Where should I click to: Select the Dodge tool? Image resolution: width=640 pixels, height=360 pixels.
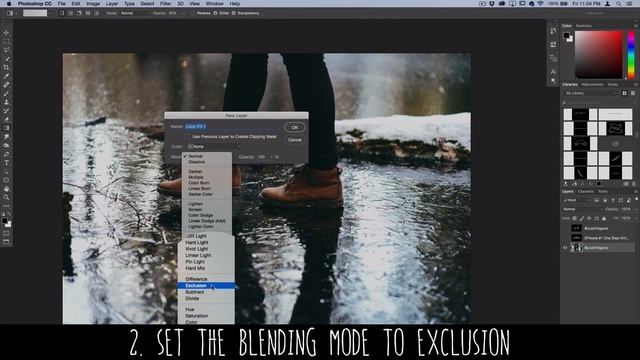[x=6, y=145]
